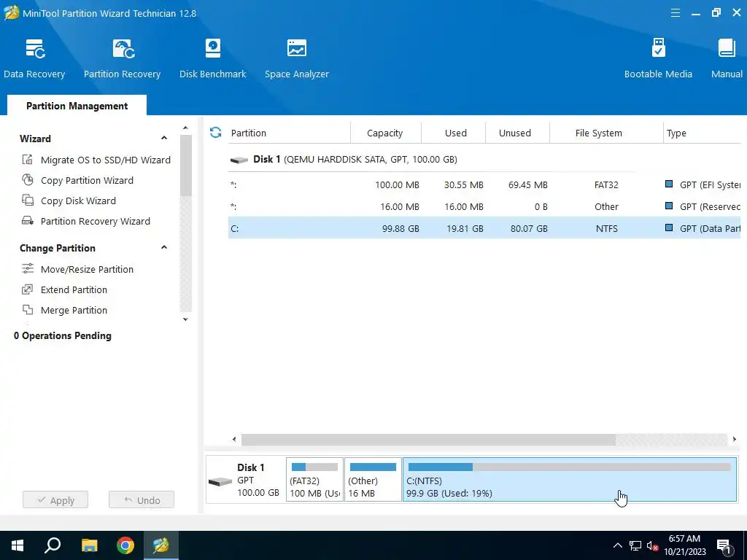Screen dimensions: 747x560
Task: Open Migrate OS to SSD/HD Wizard
Action: 105,160
